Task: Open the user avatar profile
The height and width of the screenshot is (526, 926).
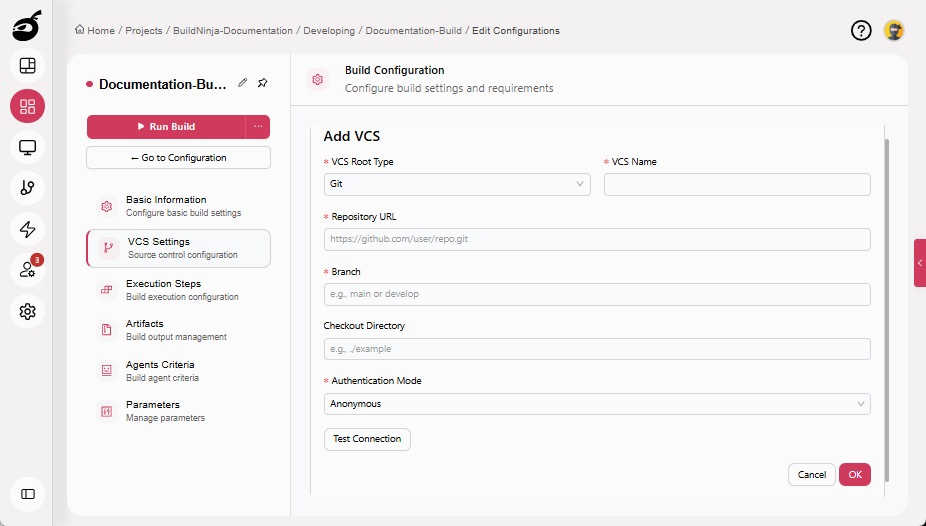Action: pos(894,30)
